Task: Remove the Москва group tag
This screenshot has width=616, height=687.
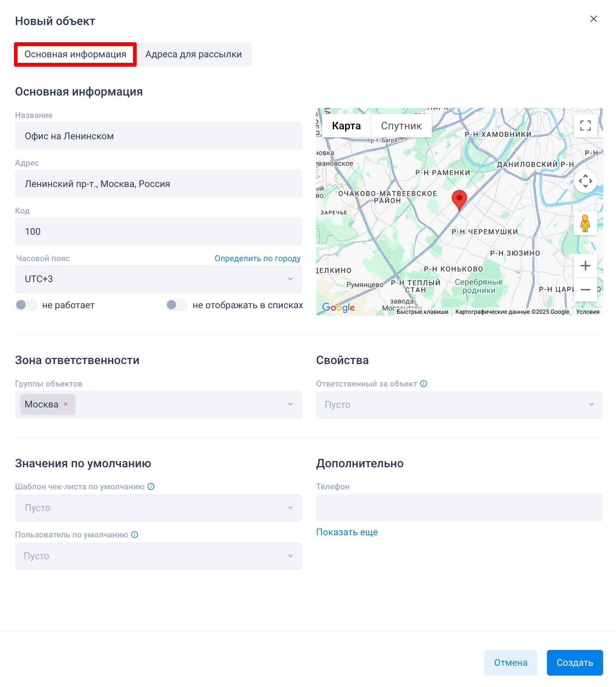Action: pyautogui.click(x=66, y=404)
